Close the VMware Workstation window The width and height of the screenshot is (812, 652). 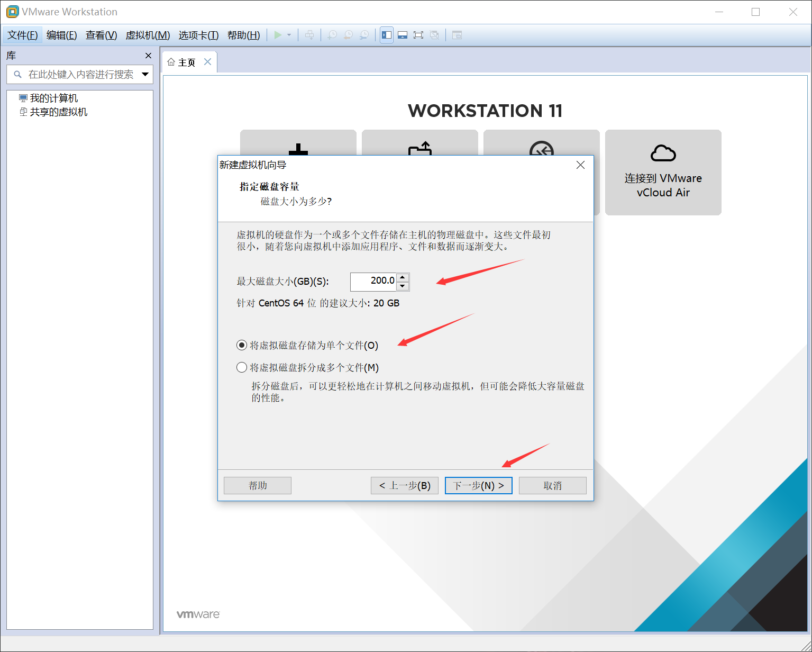click(x=793, y=12)
